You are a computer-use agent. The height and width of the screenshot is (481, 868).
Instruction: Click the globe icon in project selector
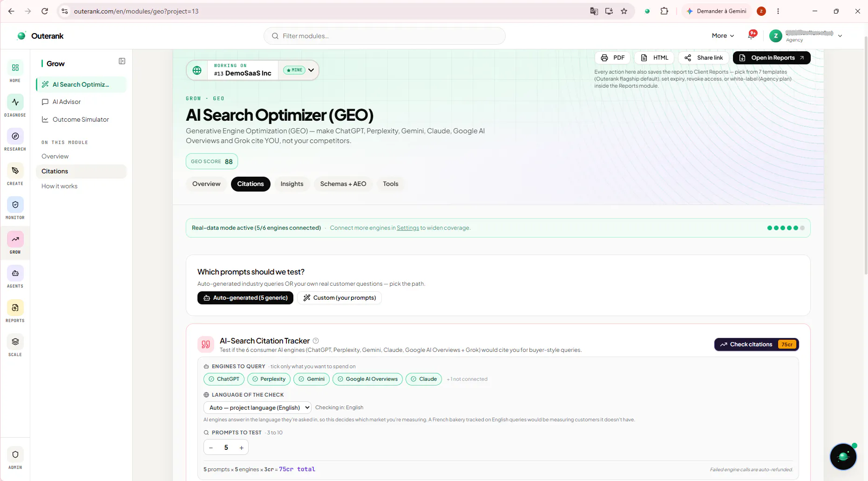point(197,70)
